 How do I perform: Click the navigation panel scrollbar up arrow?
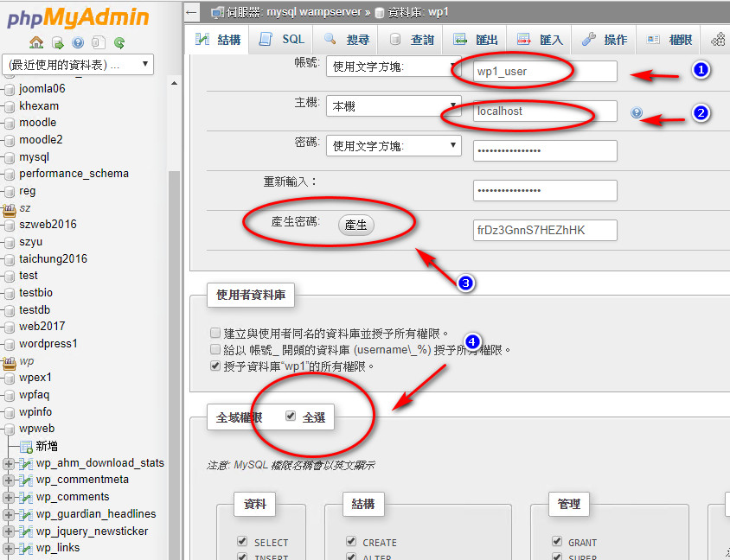pos(174,83)
